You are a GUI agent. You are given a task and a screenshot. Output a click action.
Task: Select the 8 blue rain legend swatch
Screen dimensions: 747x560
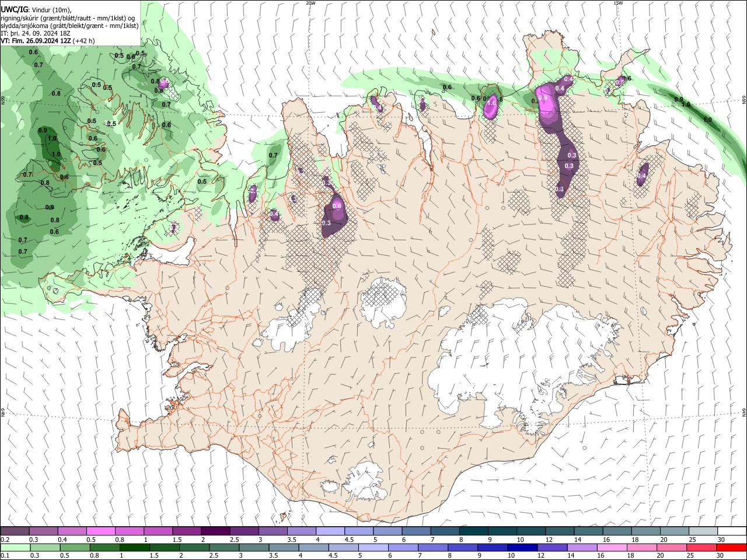[x=462, y=548]
